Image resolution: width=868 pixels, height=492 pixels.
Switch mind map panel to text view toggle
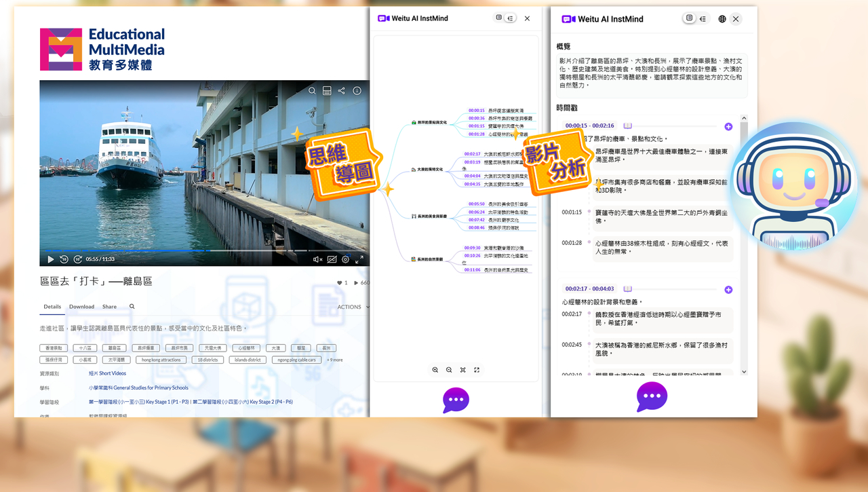coord(499,18)
